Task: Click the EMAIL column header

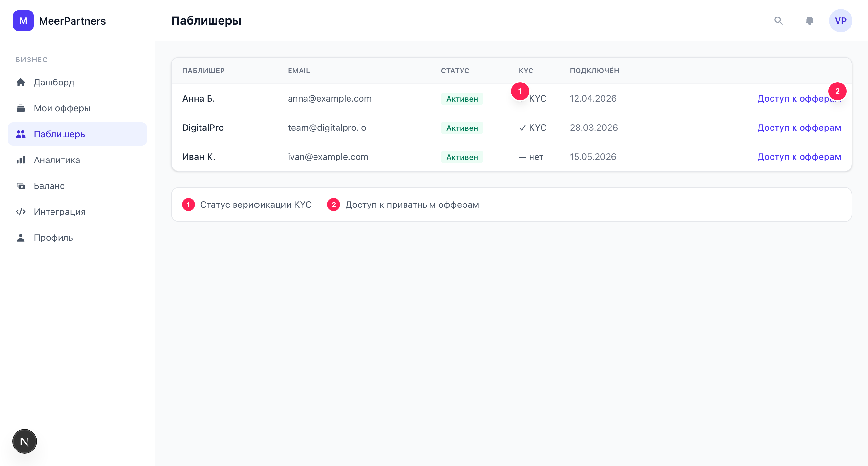Action: (x=299, y=71)
